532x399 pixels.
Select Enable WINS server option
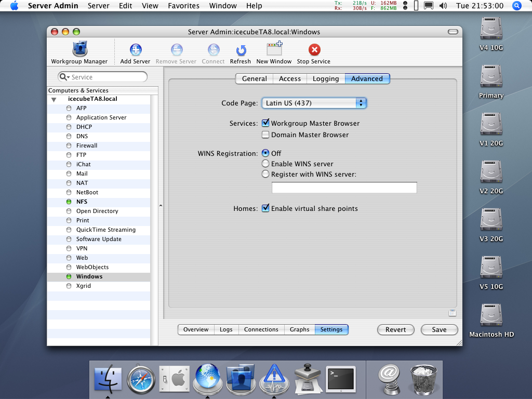point(265,164)
